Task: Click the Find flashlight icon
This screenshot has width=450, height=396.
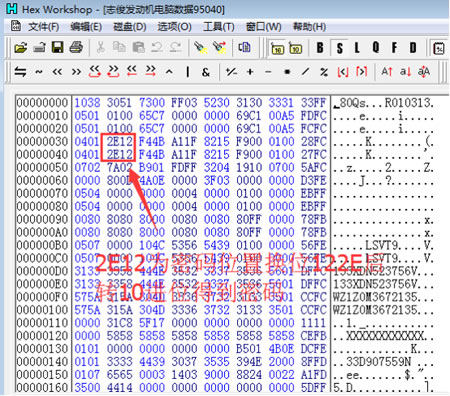Action: point(201,48)
